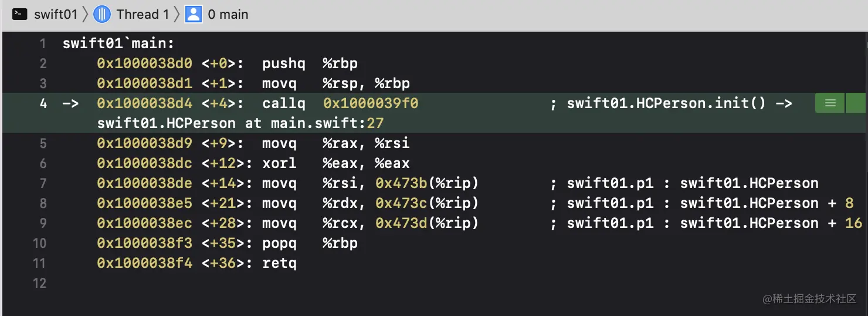This screenshot has height=316, width=868.
Task: Click the retq instruction line
Action: coord(197,263)
